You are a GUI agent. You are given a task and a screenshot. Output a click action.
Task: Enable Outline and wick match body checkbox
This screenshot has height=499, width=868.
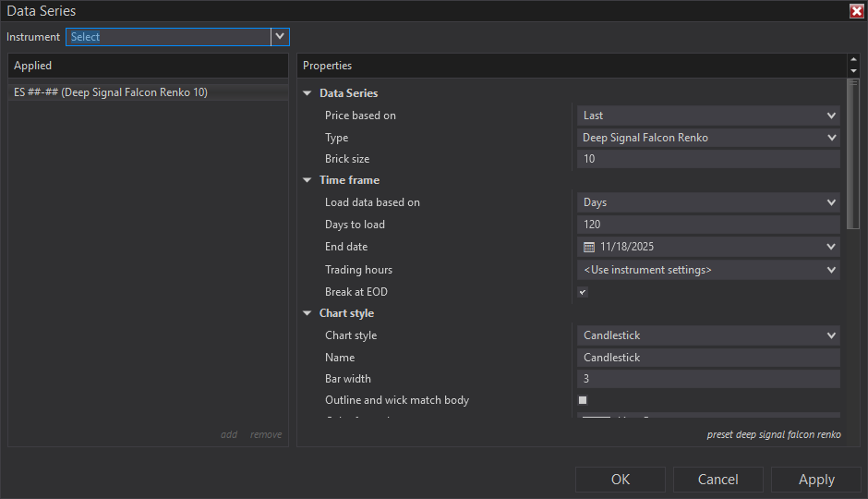click(583, 400)
